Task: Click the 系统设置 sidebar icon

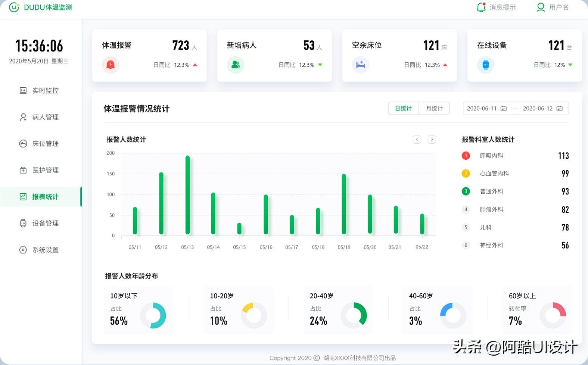Action: [x=23, y=250]
